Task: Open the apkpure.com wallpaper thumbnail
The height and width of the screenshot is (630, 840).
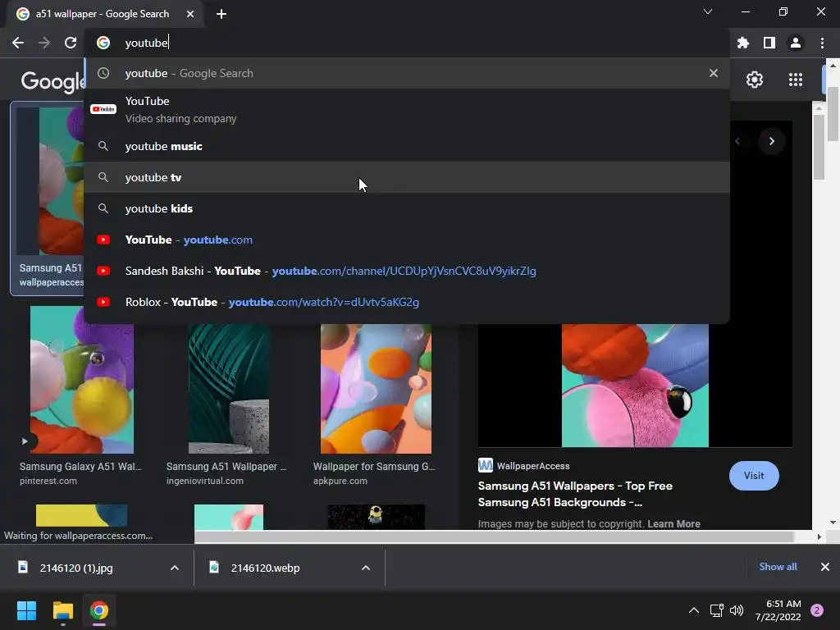Action: [x=376, y=388]
